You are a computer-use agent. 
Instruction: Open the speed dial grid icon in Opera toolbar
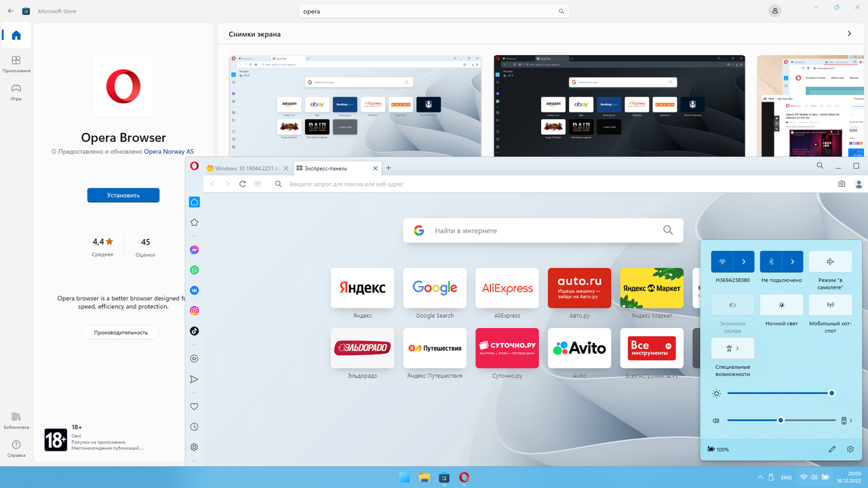click(x=258, y=184)
